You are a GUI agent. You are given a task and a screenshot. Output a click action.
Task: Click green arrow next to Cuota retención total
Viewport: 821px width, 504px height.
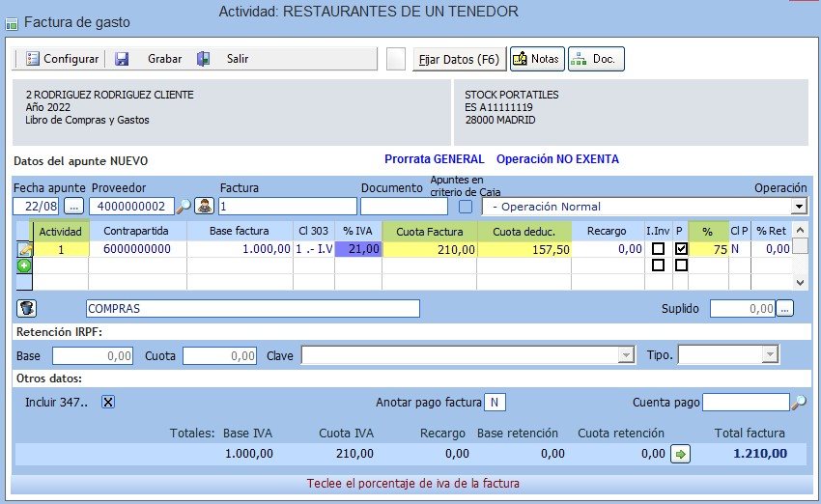[x=680, y=454]
